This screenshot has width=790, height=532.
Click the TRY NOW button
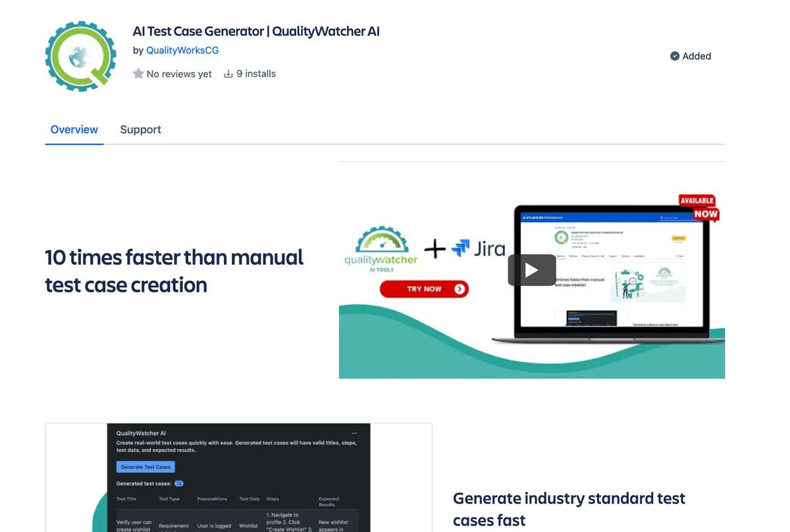pos(424,288)
